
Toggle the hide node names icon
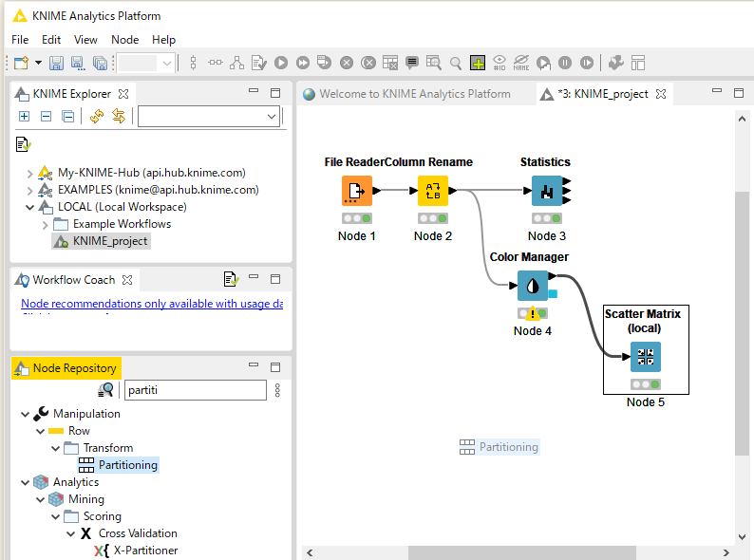click(x=521, y=63)
